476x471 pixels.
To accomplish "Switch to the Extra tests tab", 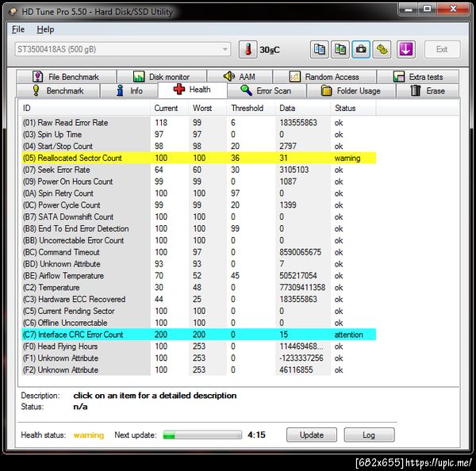I will 418,77.
